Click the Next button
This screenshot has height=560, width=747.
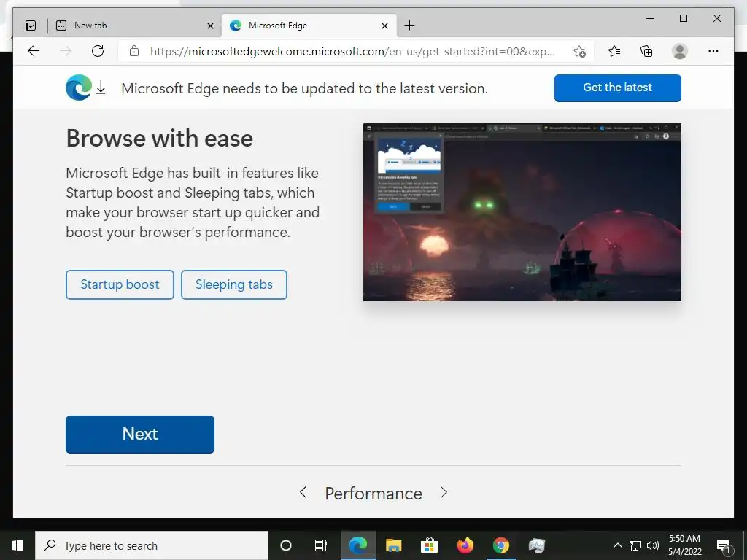coord(140,435)
